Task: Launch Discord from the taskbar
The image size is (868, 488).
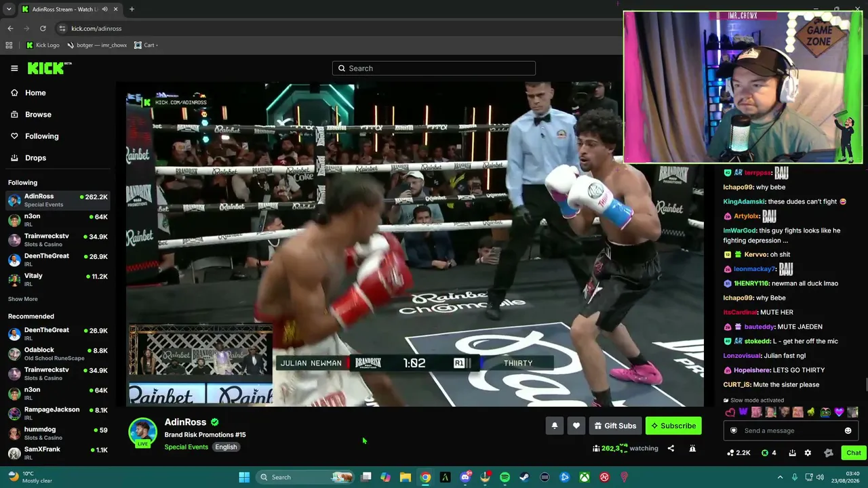Action: (x=465, y=477)
